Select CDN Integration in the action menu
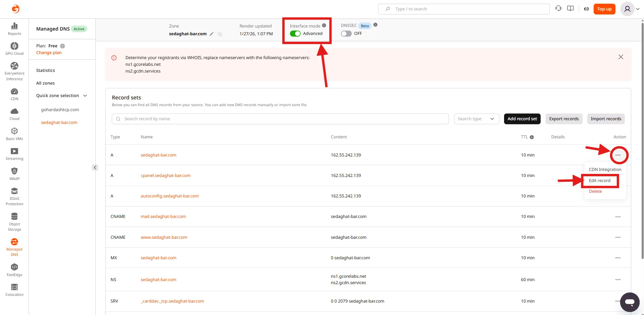 point(605,170)
